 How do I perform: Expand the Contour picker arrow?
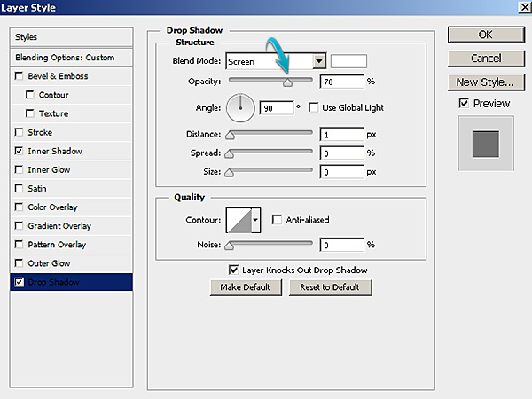tap(256, 219)
